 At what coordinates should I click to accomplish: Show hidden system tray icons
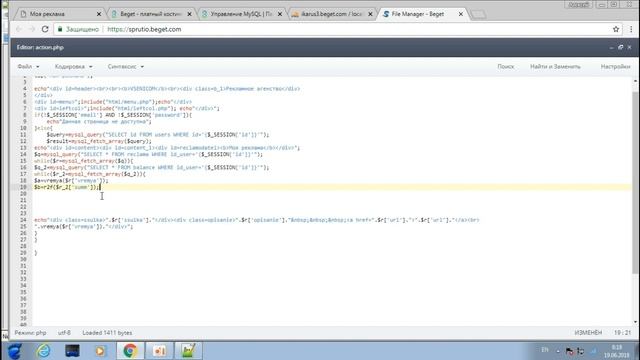point(558,351)
